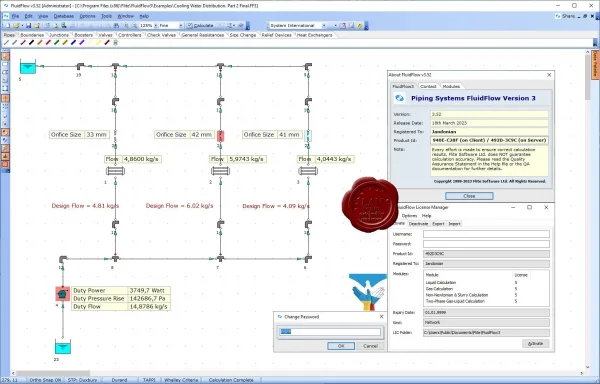
Task: Click the Save disk toolbar icon
Action: 28,26
